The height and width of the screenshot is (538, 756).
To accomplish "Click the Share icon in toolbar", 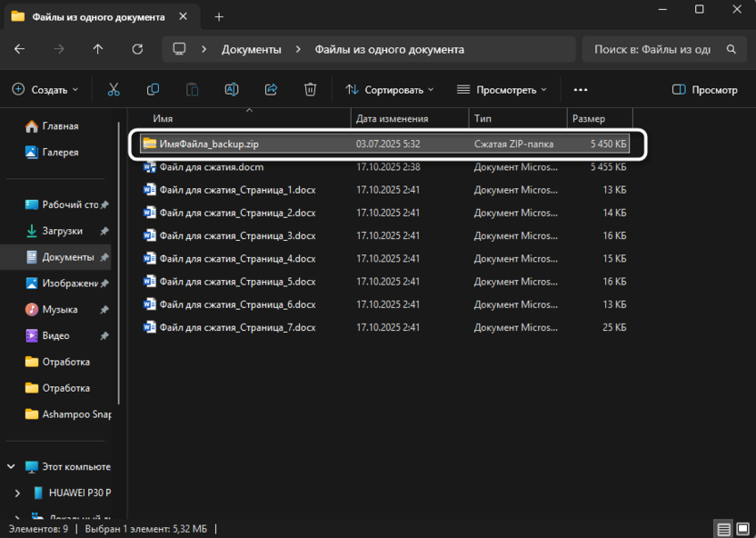I will (271, 90).
